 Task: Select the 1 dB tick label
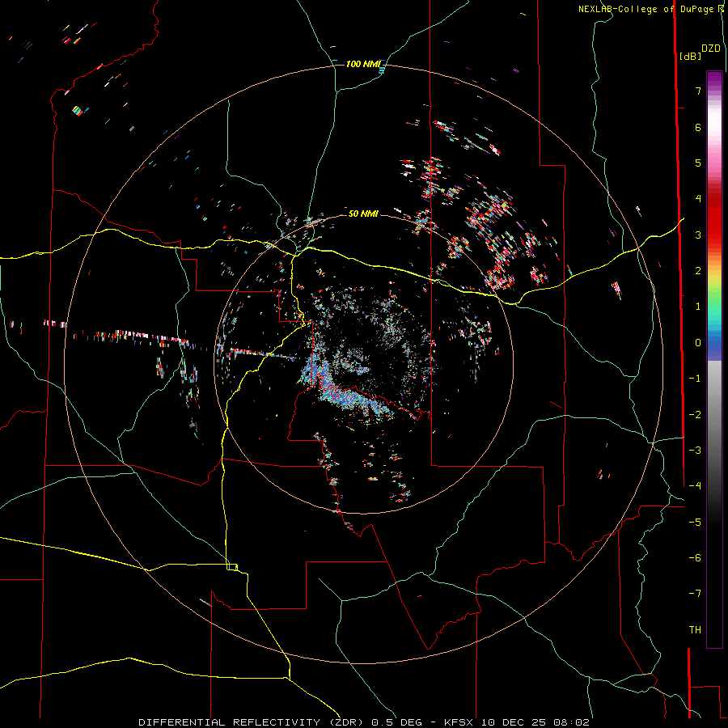click(x=698, y=307)
